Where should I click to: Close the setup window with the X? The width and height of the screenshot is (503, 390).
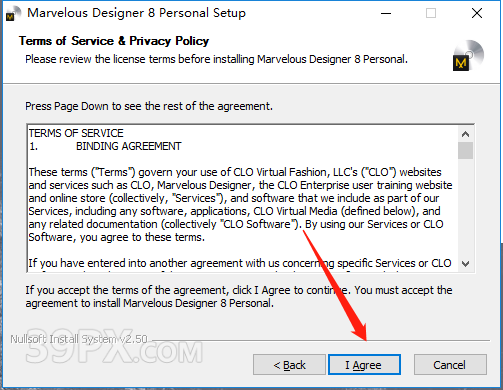click(x=477, y=14)
